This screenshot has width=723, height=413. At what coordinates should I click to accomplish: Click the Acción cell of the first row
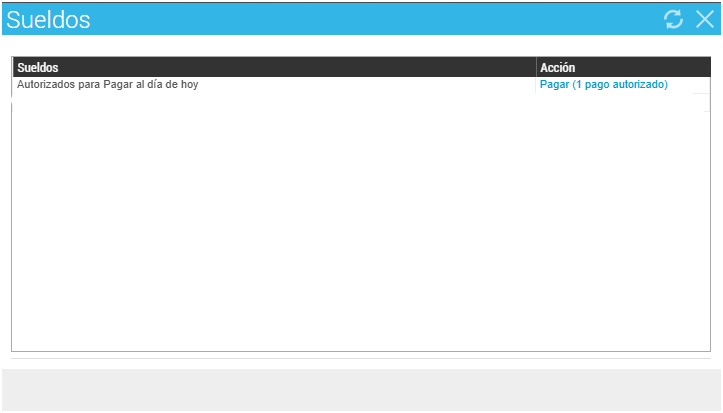[x=603, y=85]
